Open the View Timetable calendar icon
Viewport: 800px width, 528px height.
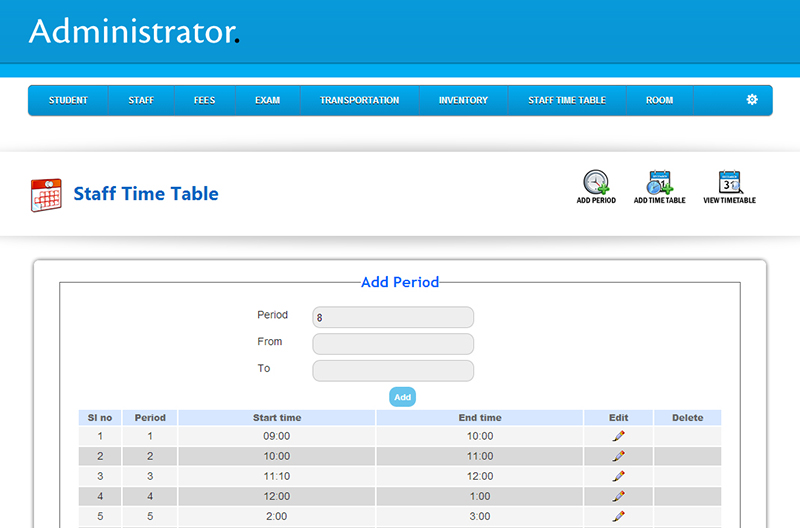[x=730, y=183]
